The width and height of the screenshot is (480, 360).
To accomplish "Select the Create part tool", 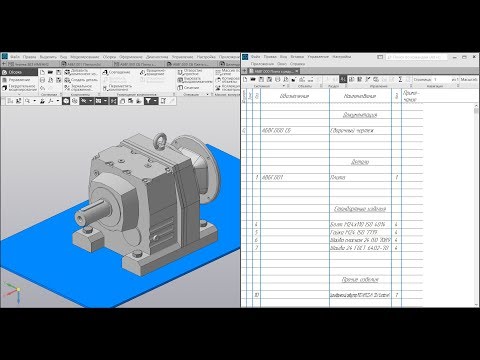I will (x=81, y=80).
